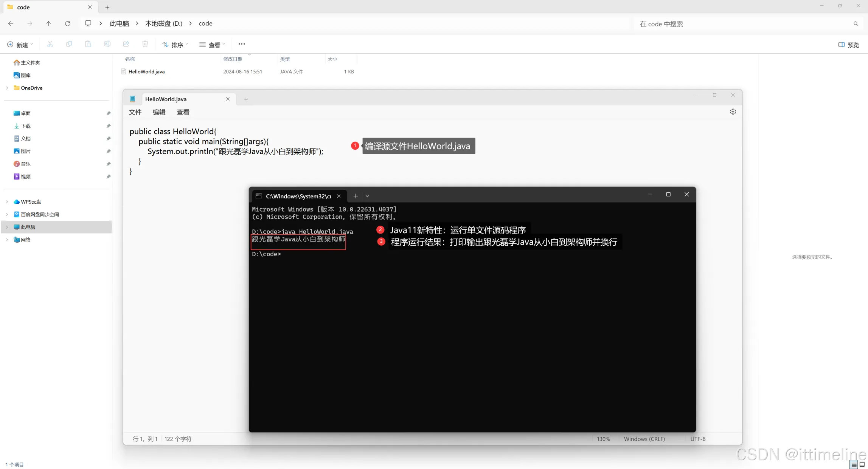Open Notepad File menu

pos(135,112)
